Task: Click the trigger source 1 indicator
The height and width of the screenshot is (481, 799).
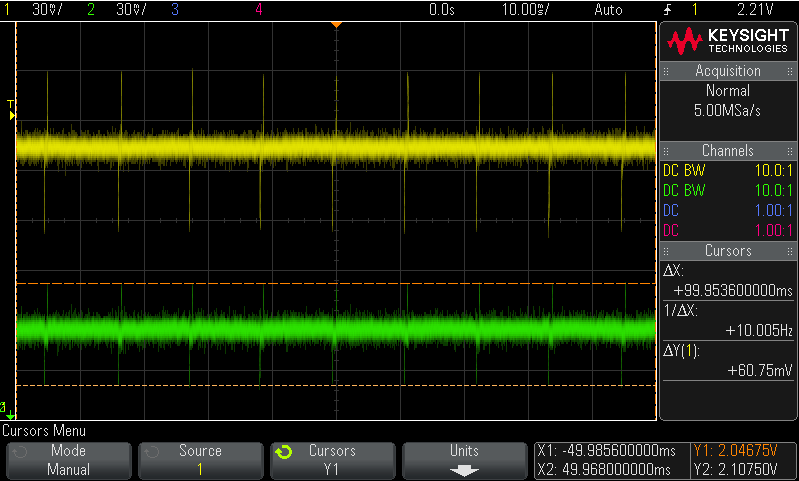Action: click(x=695, y=9)
